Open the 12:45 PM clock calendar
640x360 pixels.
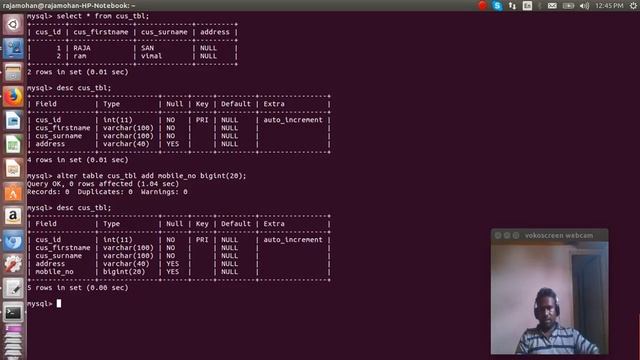coord(609,6)
